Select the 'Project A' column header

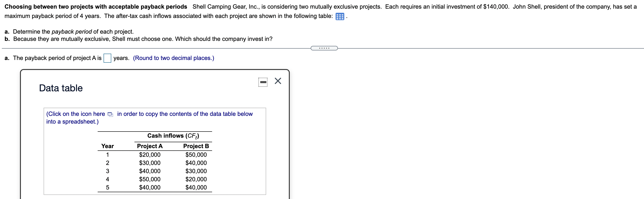click(149, 146)
